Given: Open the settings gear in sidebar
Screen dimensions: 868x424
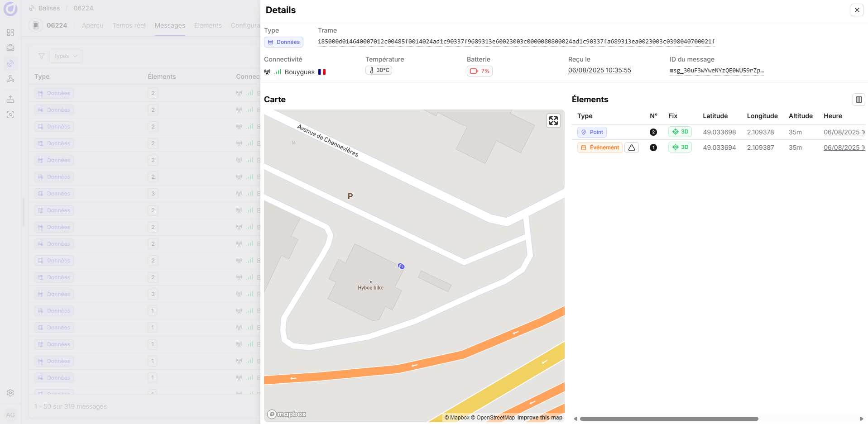Looking at the screenshot, I should click(x=10, y=393).
